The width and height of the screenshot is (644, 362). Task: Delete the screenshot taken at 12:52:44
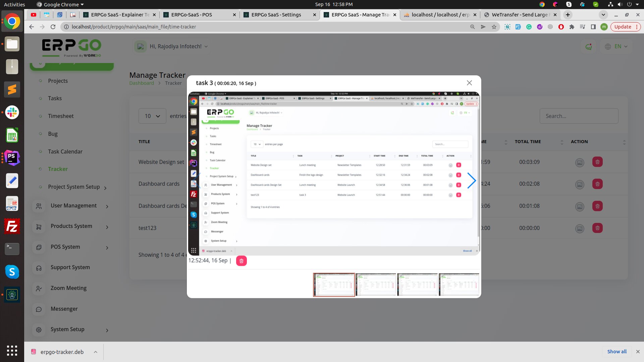point(241,261)
